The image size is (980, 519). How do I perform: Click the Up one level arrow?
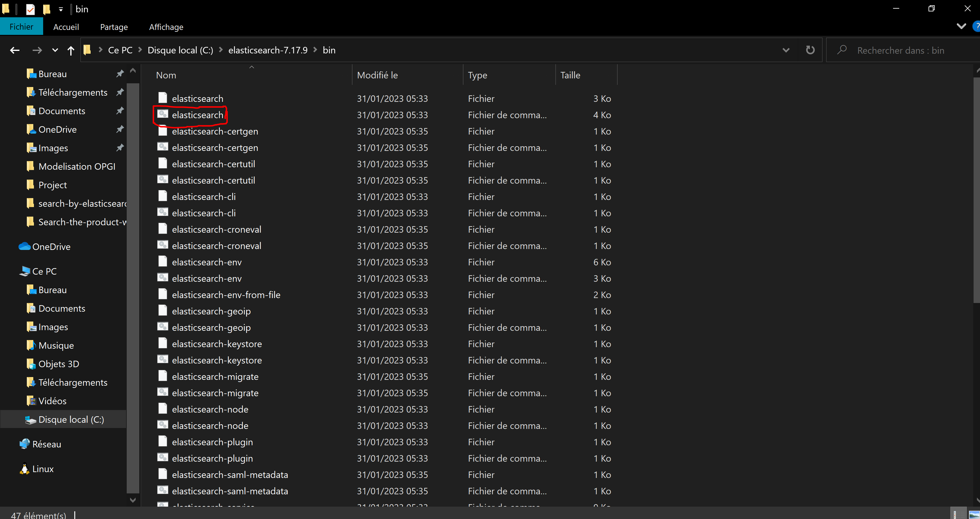pos(71,50)
